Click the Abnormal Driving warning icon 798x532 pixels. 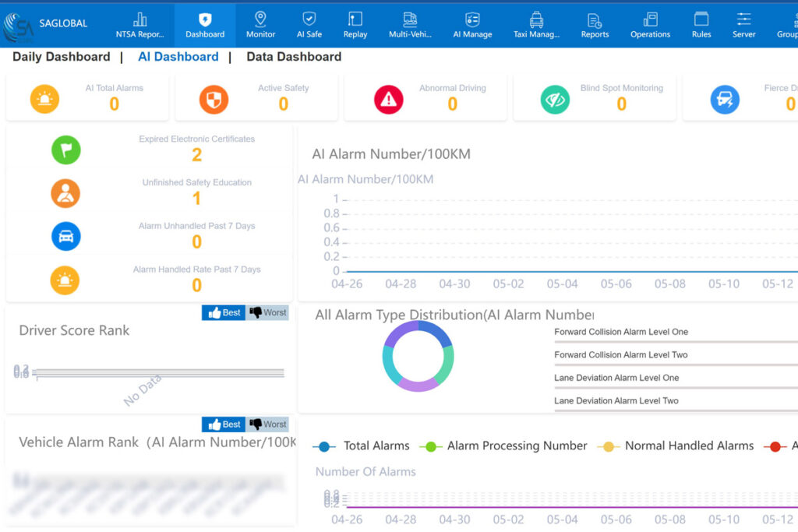click(x=389, y=99)
